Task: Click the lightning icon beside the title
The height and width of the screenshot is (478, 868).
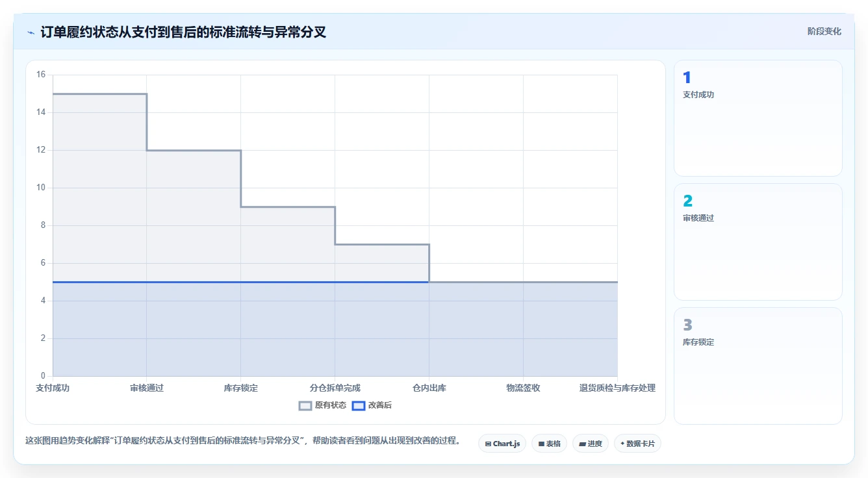Action: pos(31,32)
